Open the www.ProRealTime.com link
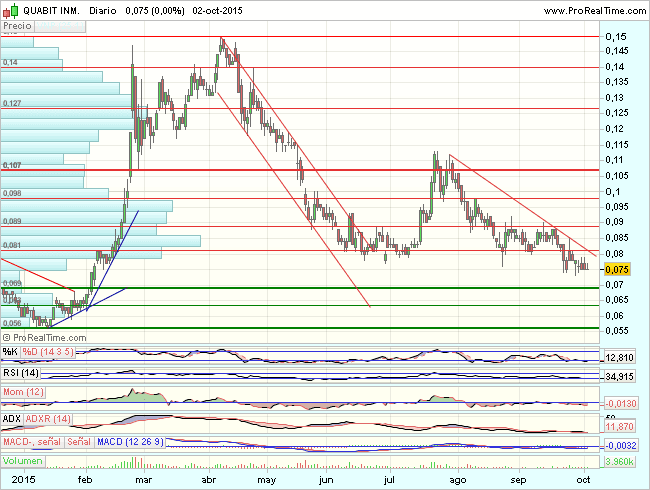The image size is (650, 490). click(595, 11)
